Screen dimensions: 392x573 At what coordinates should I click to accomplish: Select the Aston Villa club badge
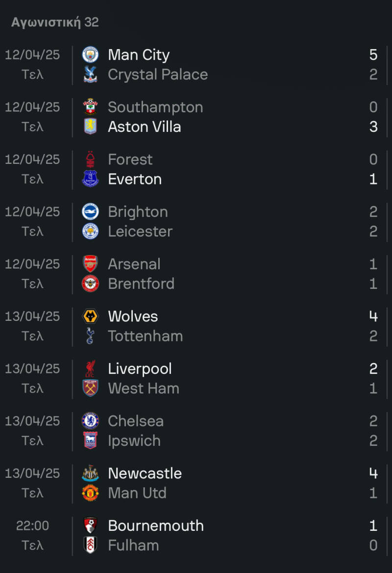pos(90,127)
